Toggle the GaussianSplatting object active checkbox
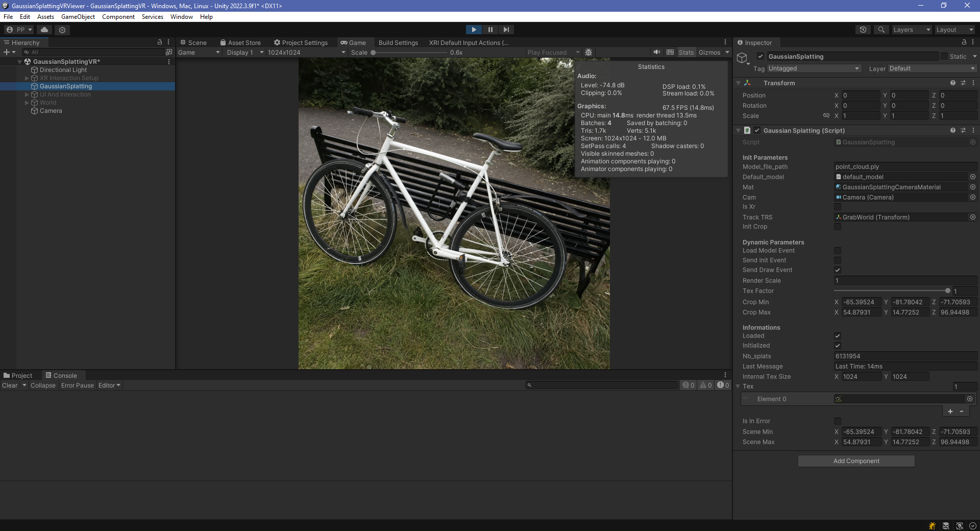The image size is (980, 531). pyautogui.click(x=761, y=56)
